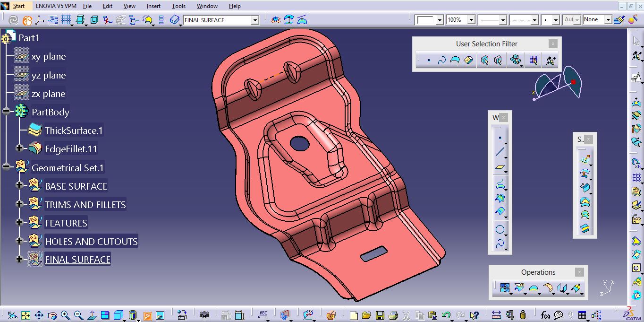Click the What's This help arrow button
The height and width of the screenshot is (322, 644).
coord(475,314)
